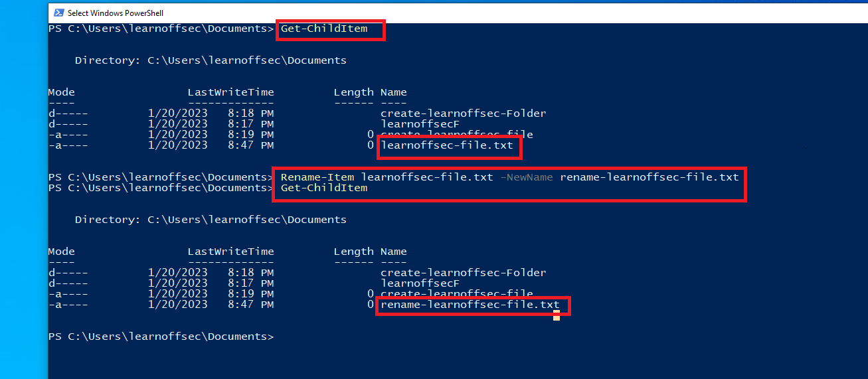The height and width of the screenshot is (379, 868).
Task: Click the first "Directory: C:\Users\learnoffsec\Documents" line
Action: point(211,60)
